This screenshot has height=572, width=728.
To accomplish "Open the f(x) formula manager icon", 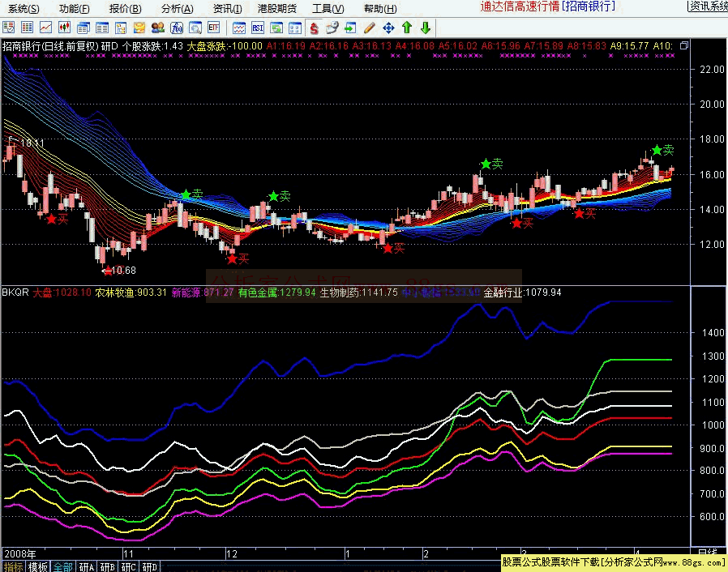I will [x=177, y=28].
